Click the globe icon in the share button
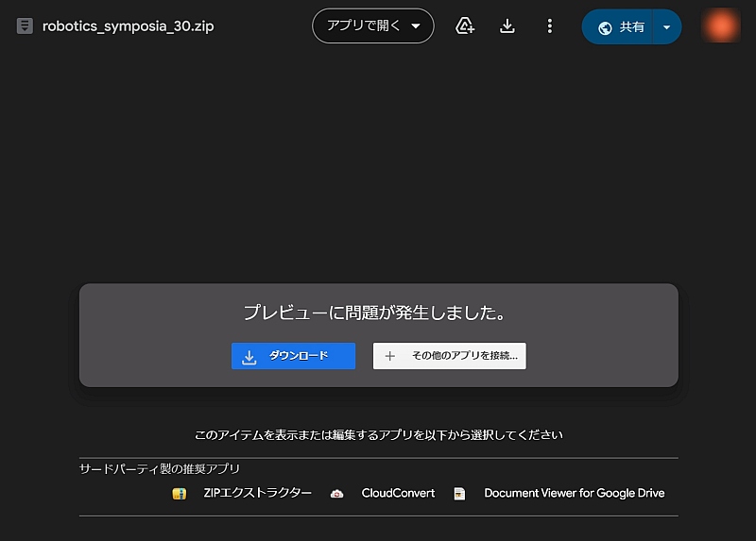The height and width of the screenshot is (541, 756). (605, 27)
